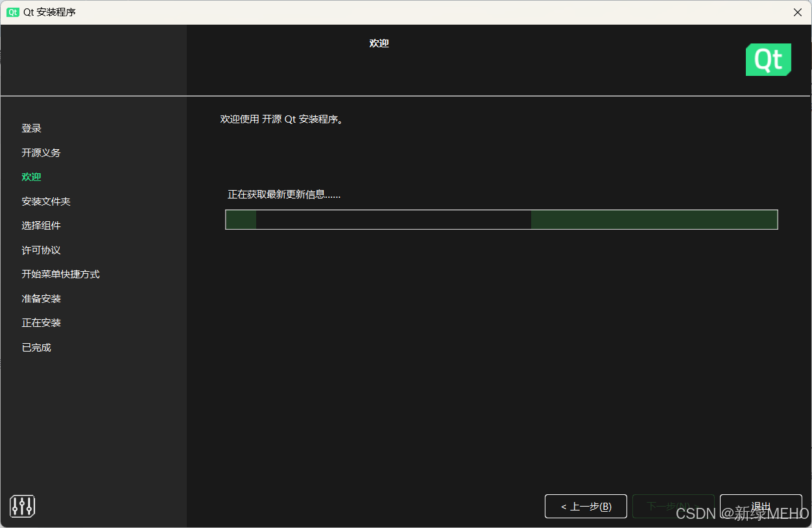Click the 正在获取最新更新信息 status text
The height and width of the screenshot is (528, 812).
284,195
